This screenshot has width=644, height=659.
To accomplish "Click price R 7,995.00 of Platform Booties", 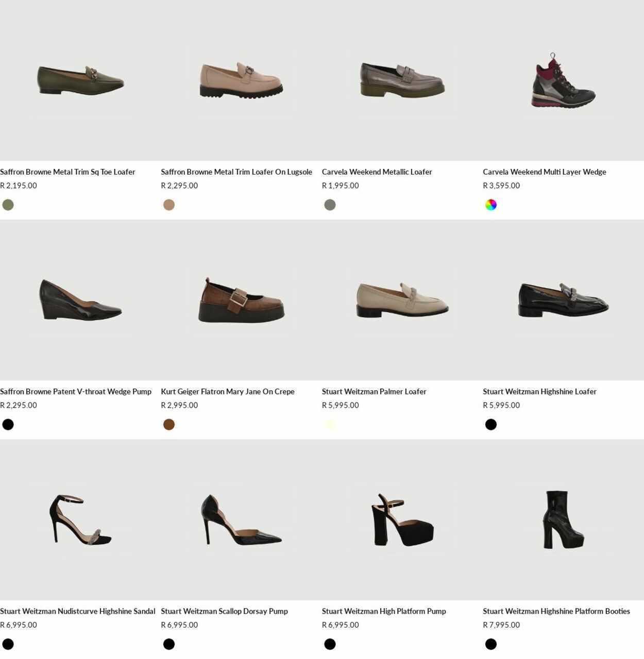I will tap(501, 625).
